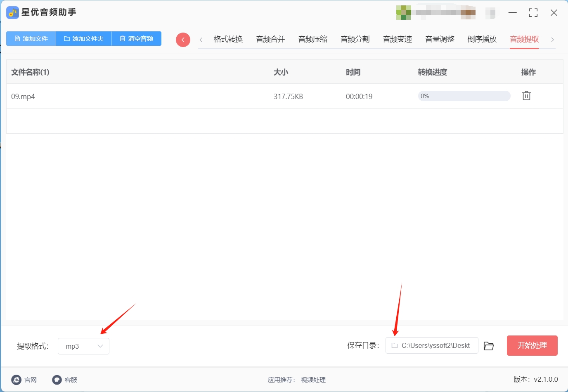Image resolution: width=568 pixels, height=392 pixels.
Task: Open the 音频分割 tab
Action: pos(355,39)
